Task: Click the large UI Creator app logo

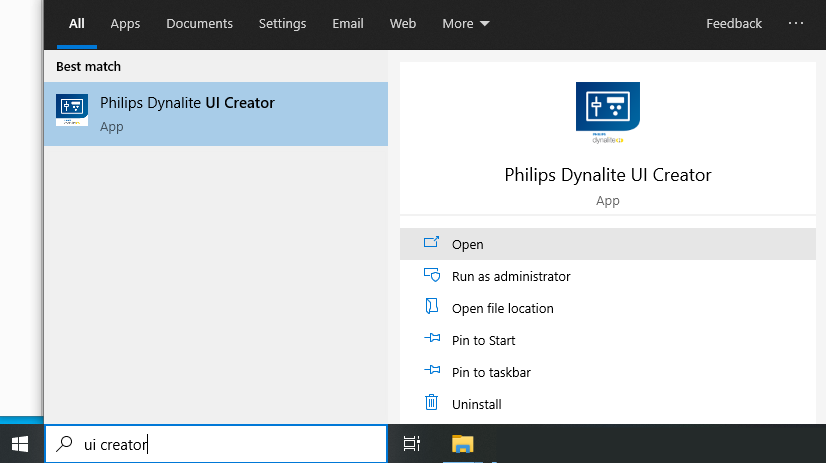Action: (x=607, y=112)
